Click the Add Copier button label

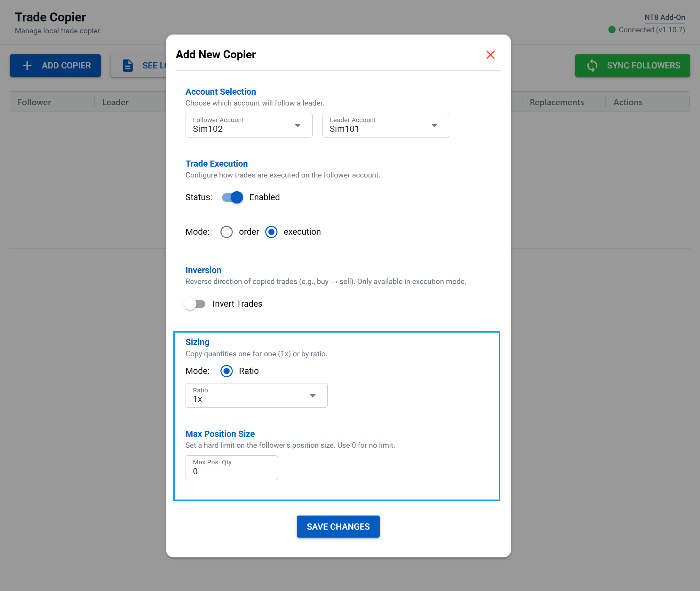click(x=66, y=65)
